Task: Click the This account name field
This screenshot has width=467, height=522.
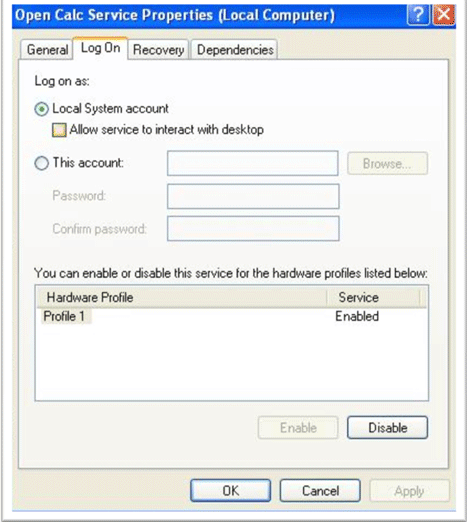Action: pyautogui.click(x=253, y=163)
